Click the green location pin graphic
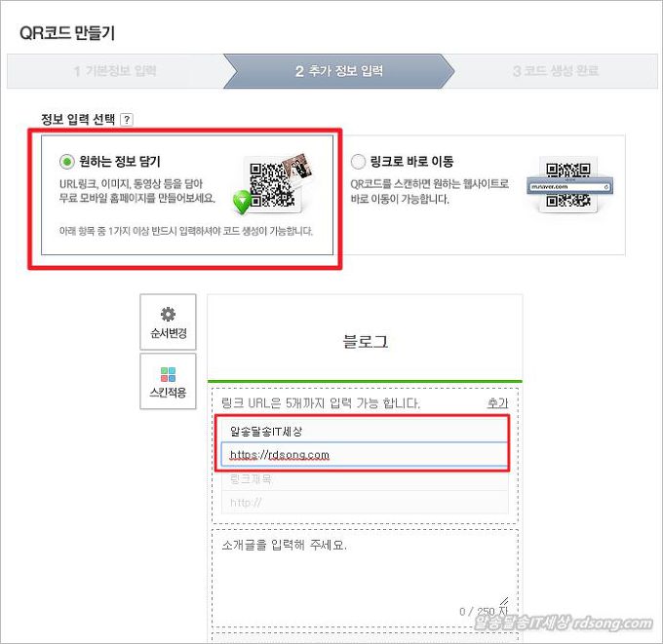 click(x=242, y=202)
